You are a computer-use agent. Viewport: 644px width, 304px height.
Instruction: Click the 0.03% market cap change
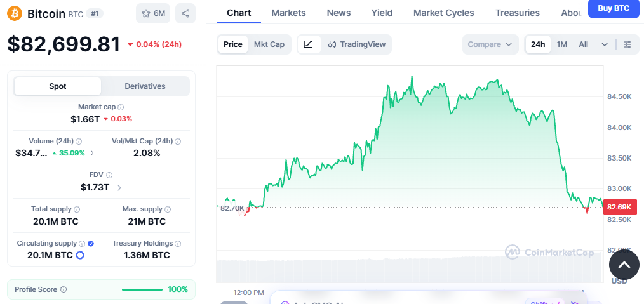(x=121, y=119)
